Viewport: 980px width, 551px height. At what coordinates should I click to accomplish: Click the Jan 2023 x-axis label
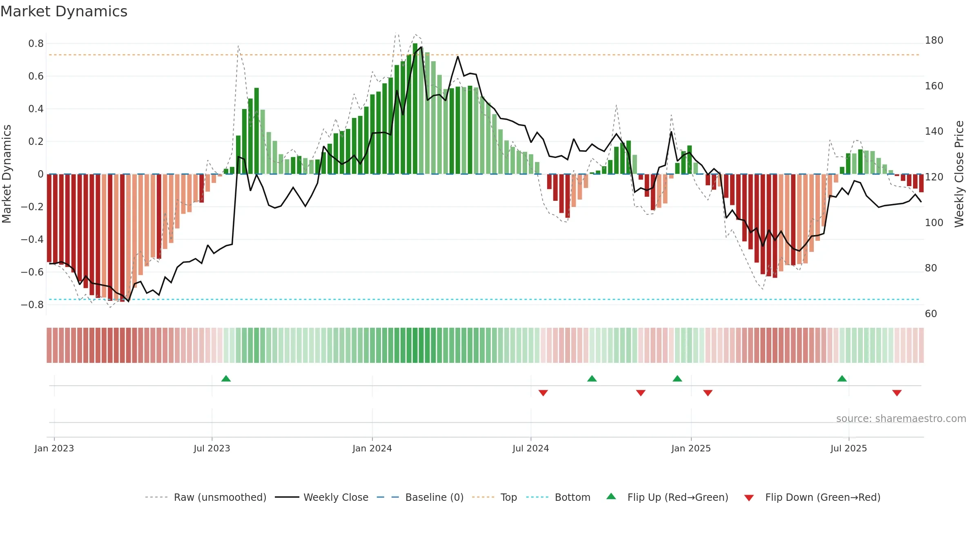(x=54, y=448)
